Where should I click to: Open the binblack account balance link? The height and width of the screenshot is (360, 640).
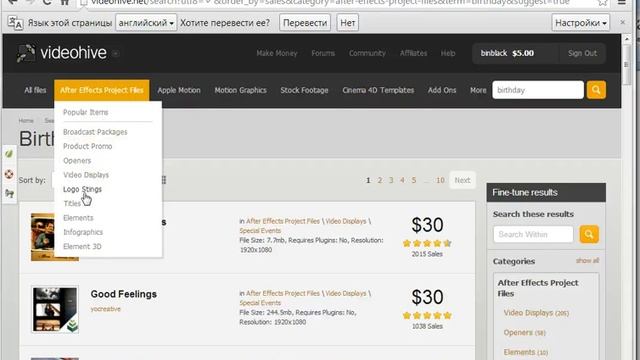pos(507,53)
